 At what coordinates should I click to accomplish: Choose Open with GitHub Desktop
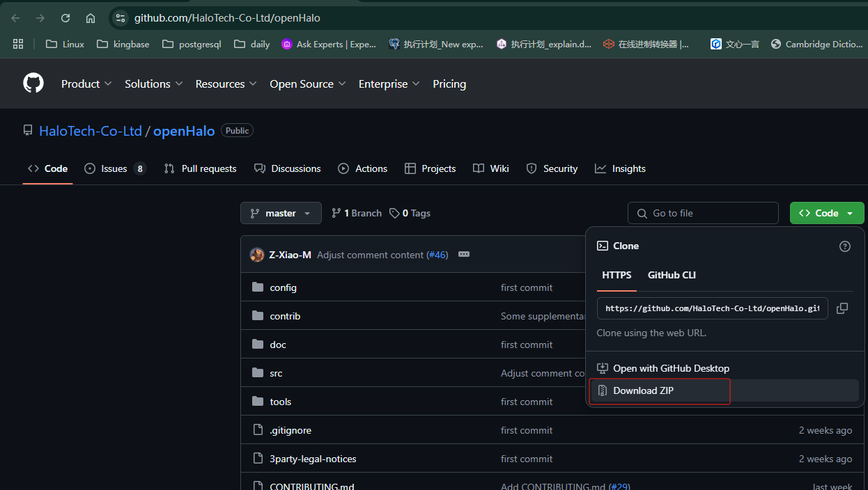(724, 368)
